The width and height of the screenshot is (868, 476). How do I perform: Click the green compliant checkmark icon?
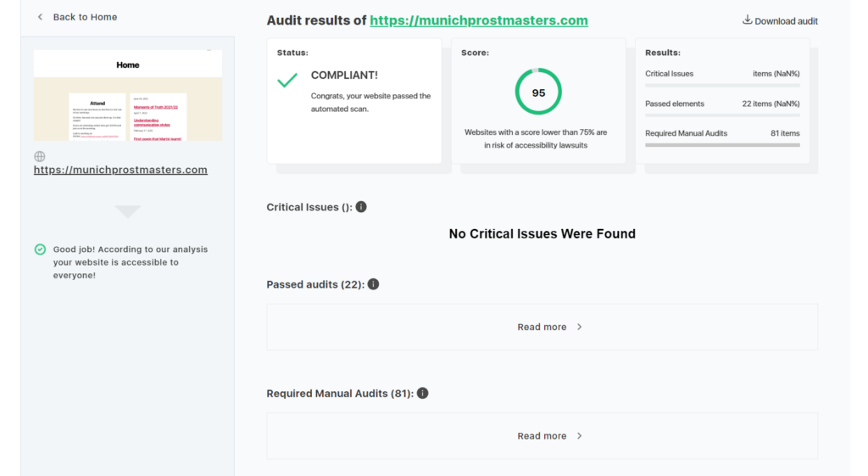coord(287,81)
